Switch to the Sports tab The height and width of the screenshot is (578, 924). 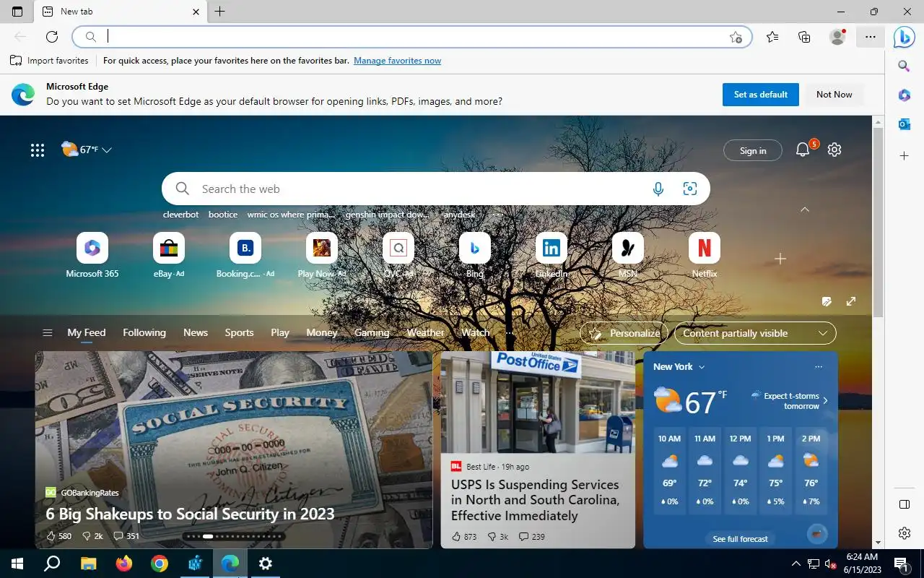point(239,332)
